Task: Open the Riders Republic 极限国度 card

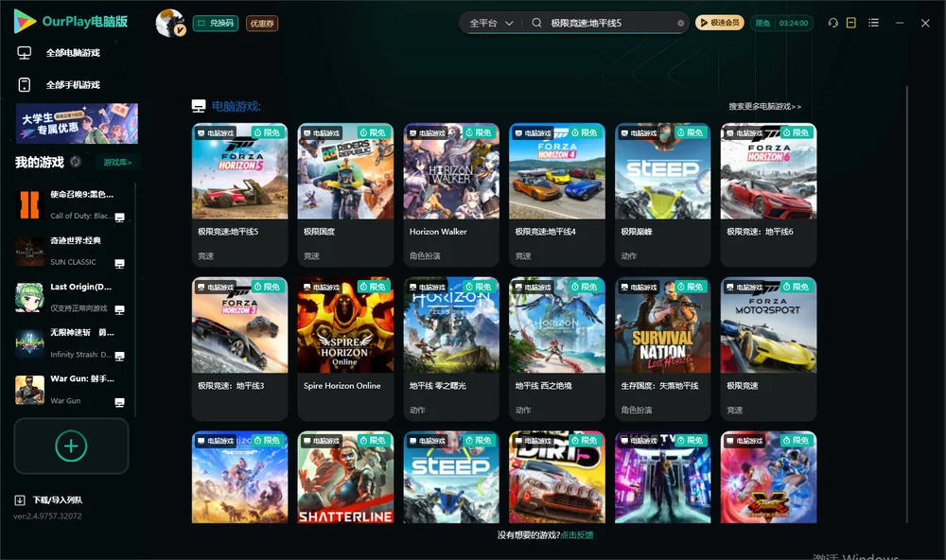Action: pos(345,195)
